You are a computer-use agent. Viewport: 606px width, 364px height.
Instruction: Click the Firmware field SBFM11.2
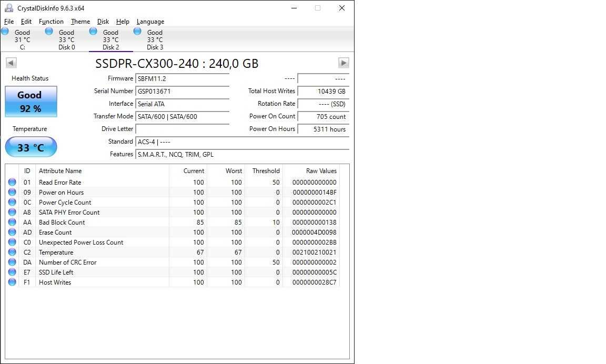coord(183,79)
